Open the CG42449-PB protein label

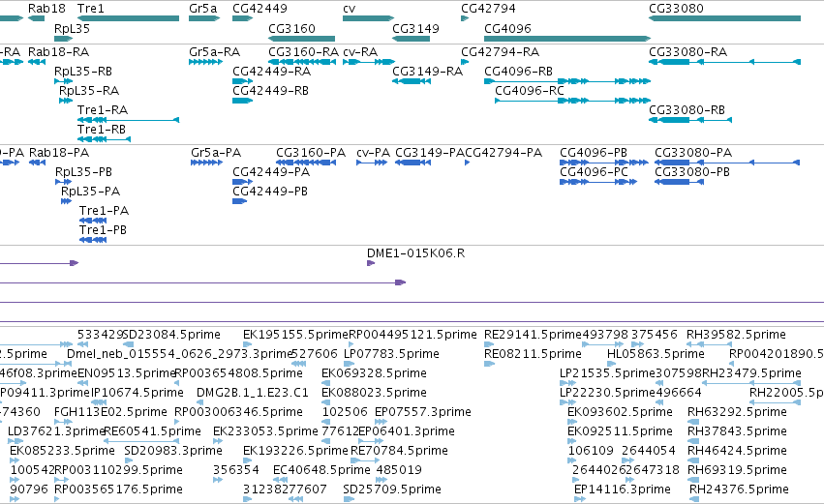pyautogui.click(x=270, y=192)
